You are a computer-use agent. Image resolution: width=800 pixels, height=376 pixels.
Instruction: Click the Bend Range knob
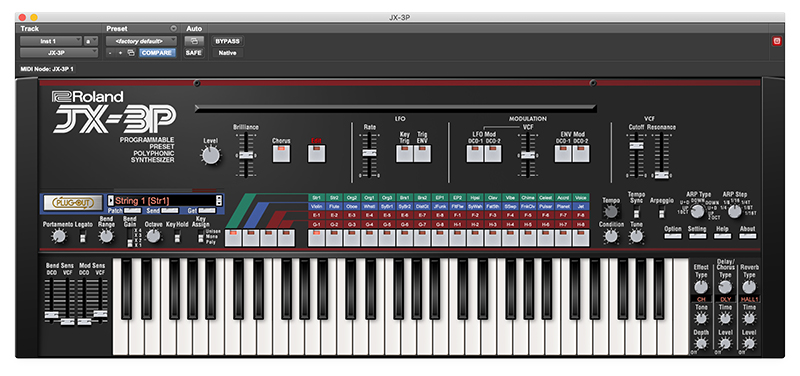[x=106, y=236]
